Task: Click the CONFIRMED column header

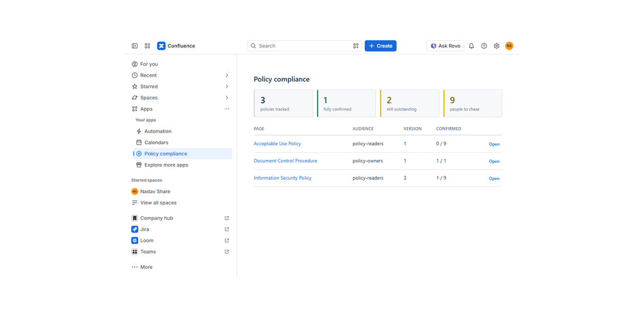Action: coord(448,129)
